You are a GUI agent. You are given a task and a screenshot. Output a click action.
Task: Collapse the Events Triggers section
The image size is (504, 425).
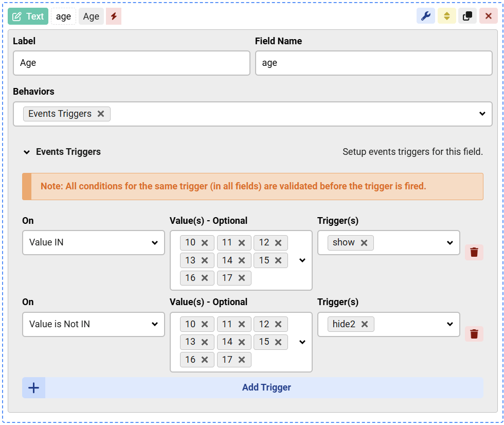click(27, 152)
